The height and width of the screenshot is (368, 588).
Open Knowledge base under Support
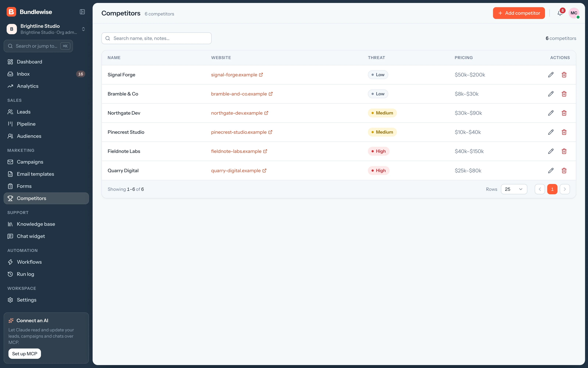click(x=46, y=224)
